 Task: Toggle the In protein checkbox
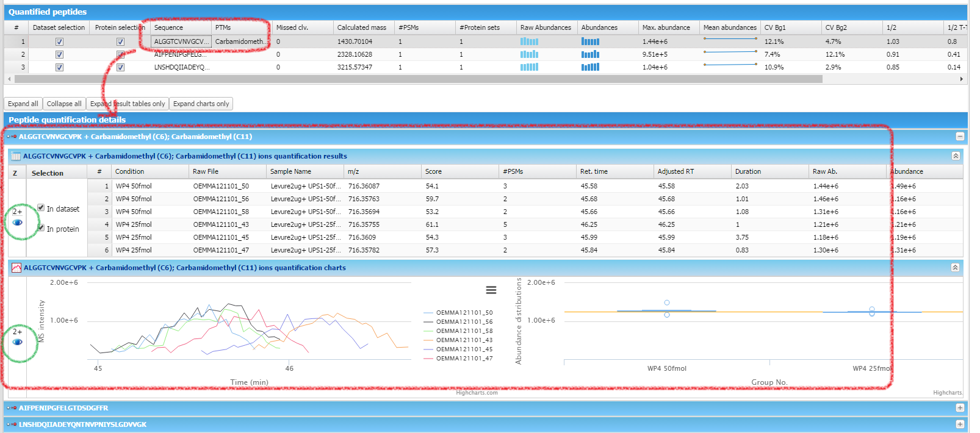click(x=41, y=228)
